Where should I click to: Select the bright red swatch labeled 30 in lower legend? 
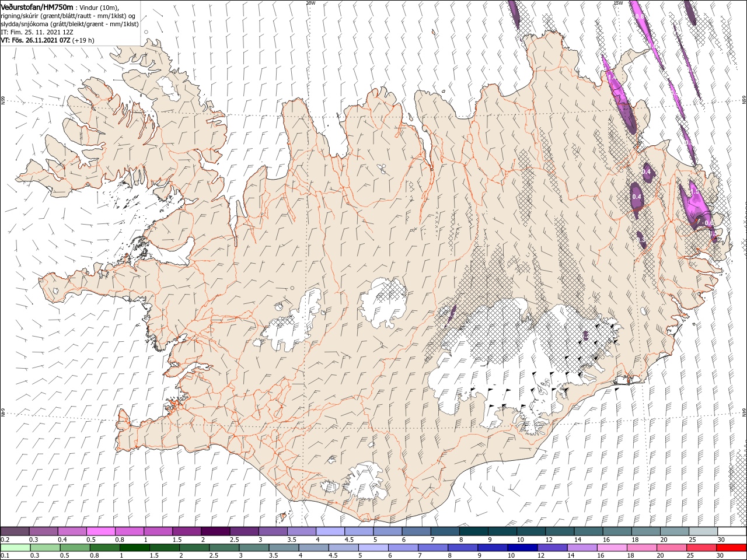[731, 548]
